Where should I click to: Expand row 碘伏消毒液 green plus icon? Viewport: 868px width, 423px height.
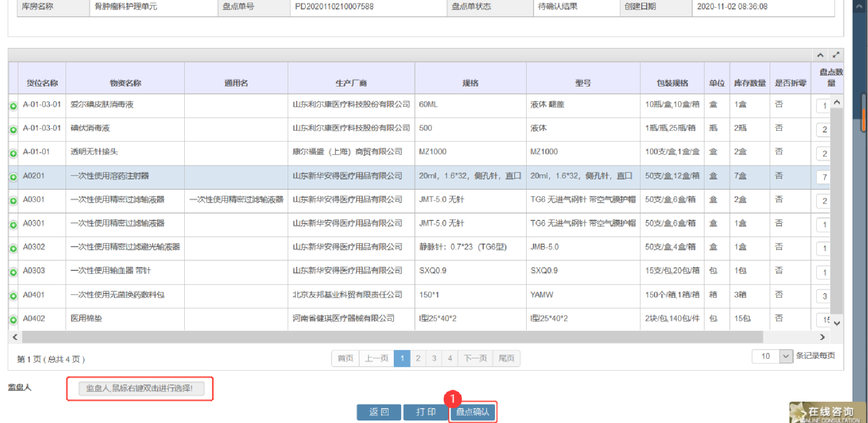13,130
